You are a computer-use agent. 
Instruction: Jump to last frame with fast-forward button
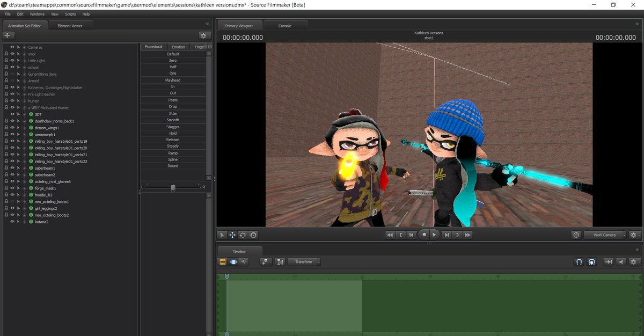(x=468, y=235)
